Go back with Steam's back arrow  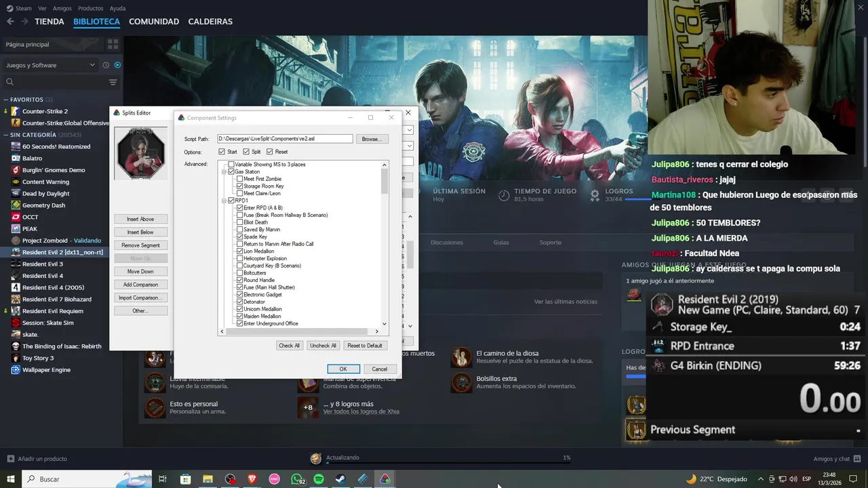coord(10,22)
